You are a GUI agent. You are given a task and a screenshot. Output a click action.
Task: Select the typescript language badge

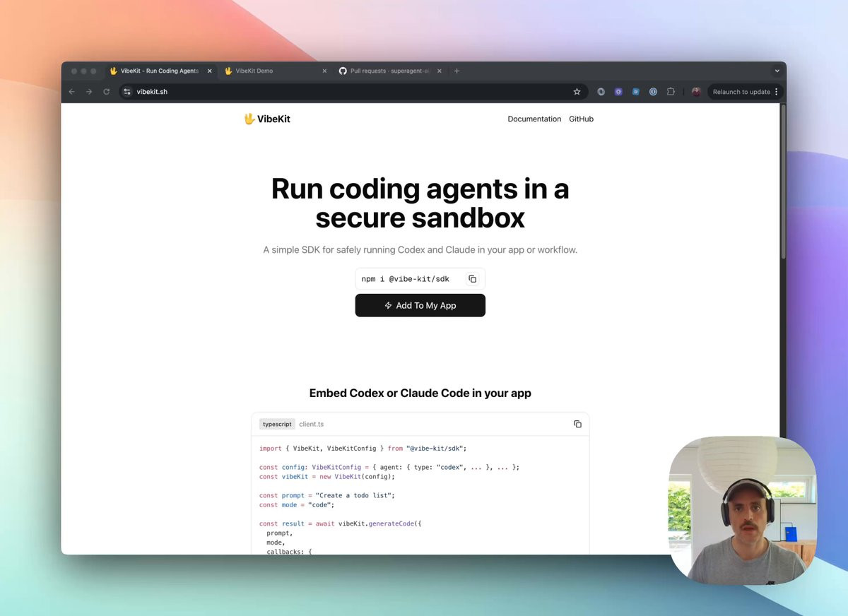(277, 424)
